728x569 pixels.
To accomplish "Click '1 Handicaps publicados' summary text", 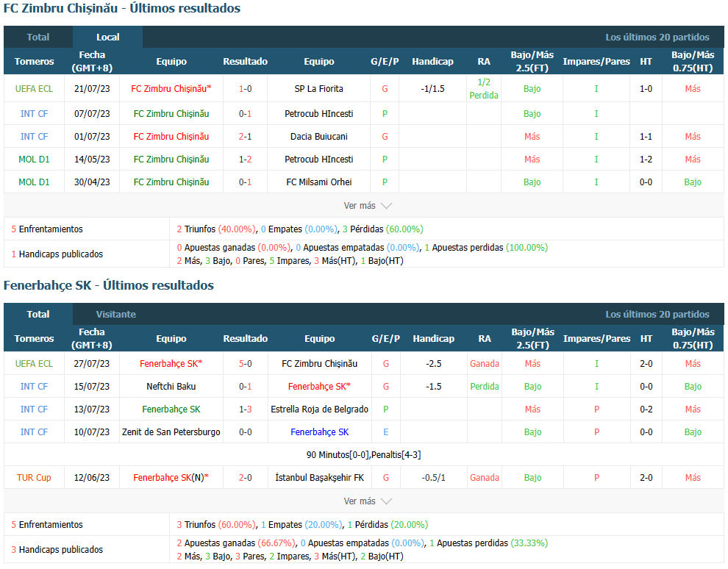I will point(57,254).
